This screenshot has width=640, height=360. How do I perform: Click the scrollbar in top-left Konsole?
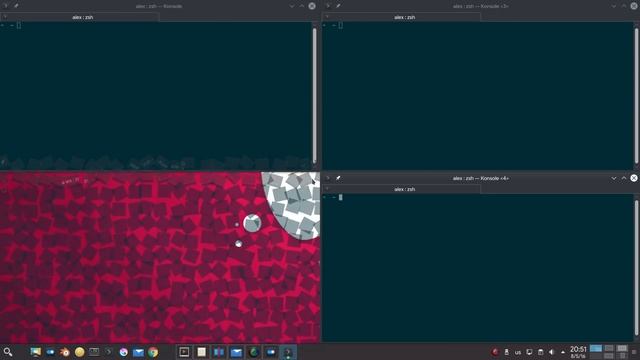coord(315,95)
